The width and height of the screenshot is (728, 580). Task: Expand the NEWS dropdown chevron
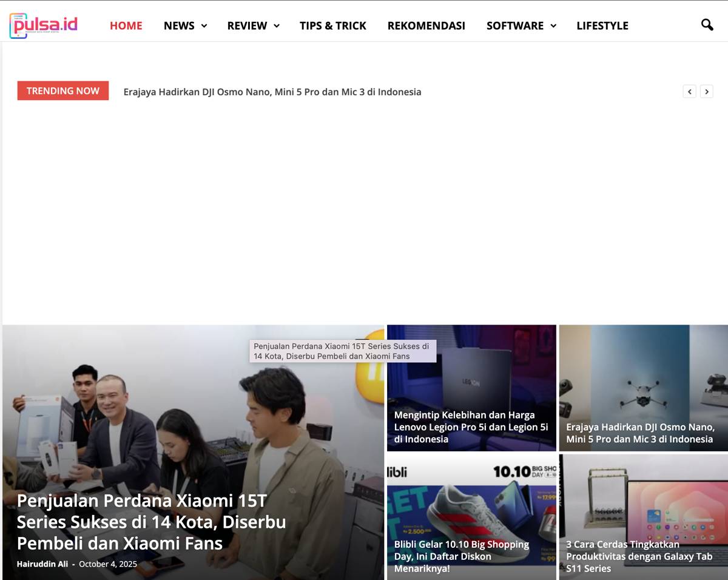click(204, 25)
